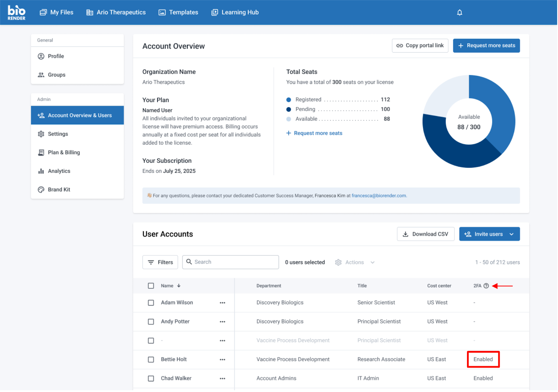558x392 pixels.
Task: Open three-dot menu for Andy Potter
Action: [x=222, y=322]
